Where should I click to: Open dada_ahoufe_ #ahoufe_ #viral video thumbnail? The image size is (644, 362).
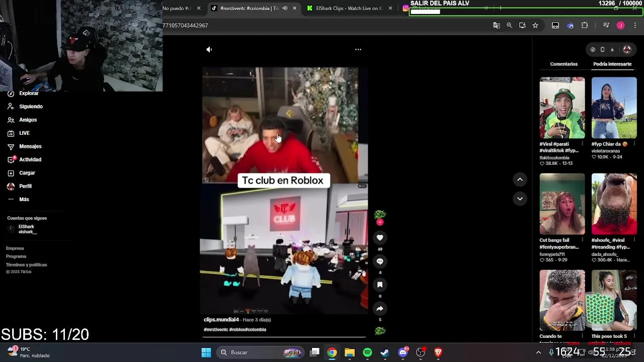pyautogui.click(x=614, y=204)
